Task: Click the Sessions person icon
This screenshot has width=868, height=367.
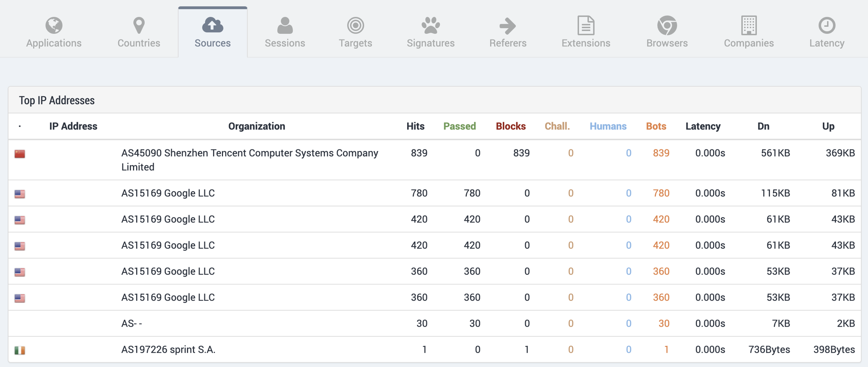Action: [285, 25]
